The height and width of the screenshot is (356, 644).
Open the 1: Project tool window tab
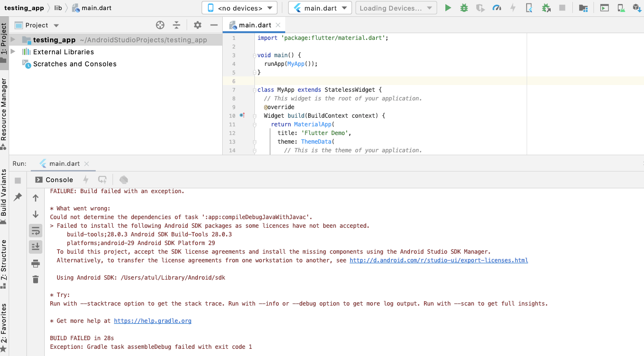[4, 43]
